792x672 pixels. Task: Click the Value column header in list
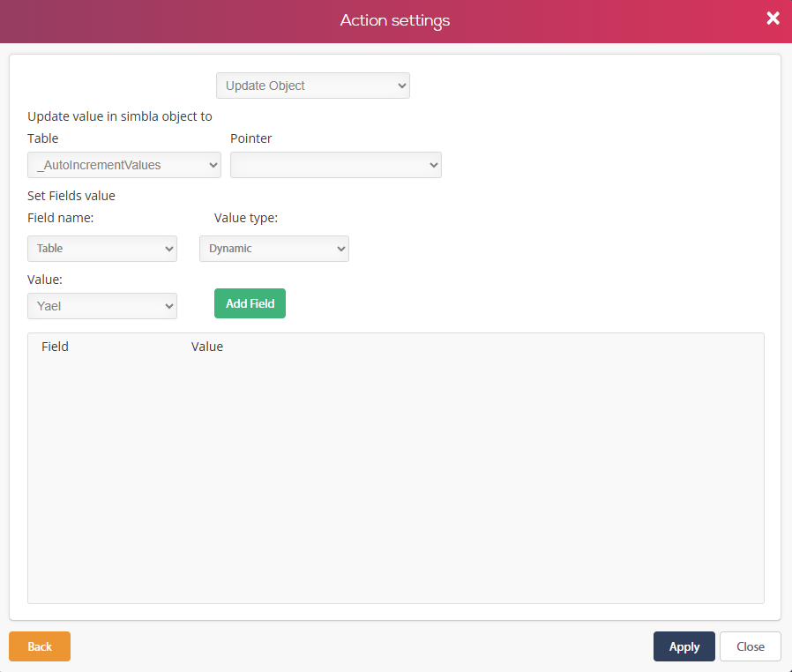click(207, 347)
